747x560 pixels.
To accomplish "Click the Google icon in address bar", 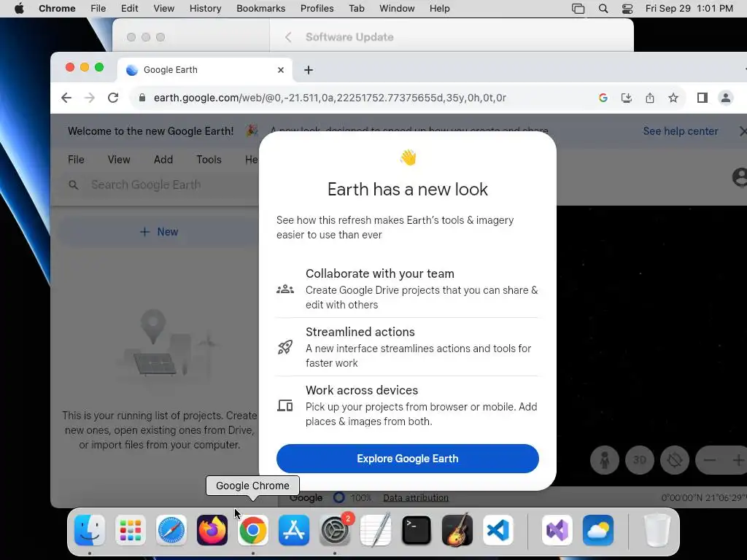I will [x=603, y=98].
